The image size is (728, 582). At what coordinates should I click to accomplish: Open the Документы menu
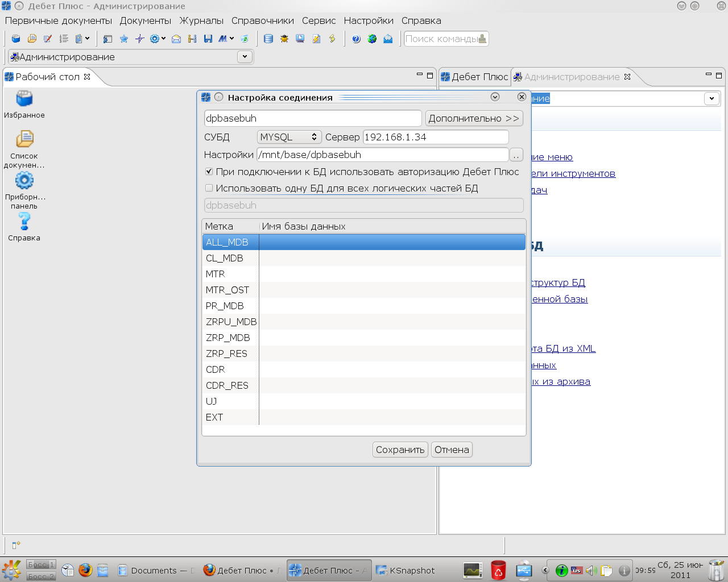pyautogui.click(x=146, y=20)
